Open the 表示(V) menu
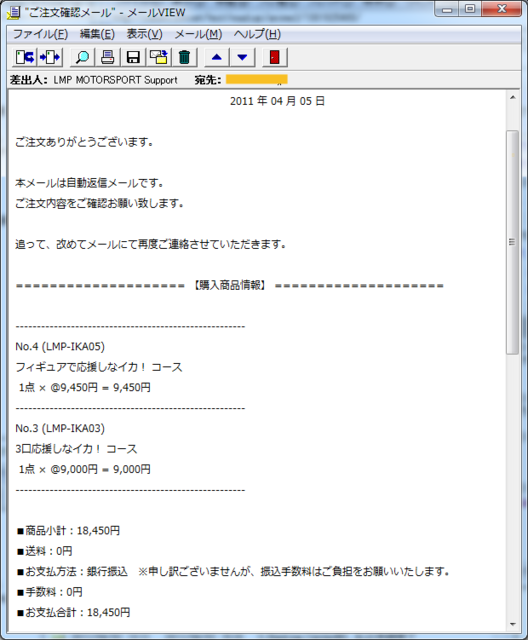Screen dimensions: 528x640 click(144, 34)
